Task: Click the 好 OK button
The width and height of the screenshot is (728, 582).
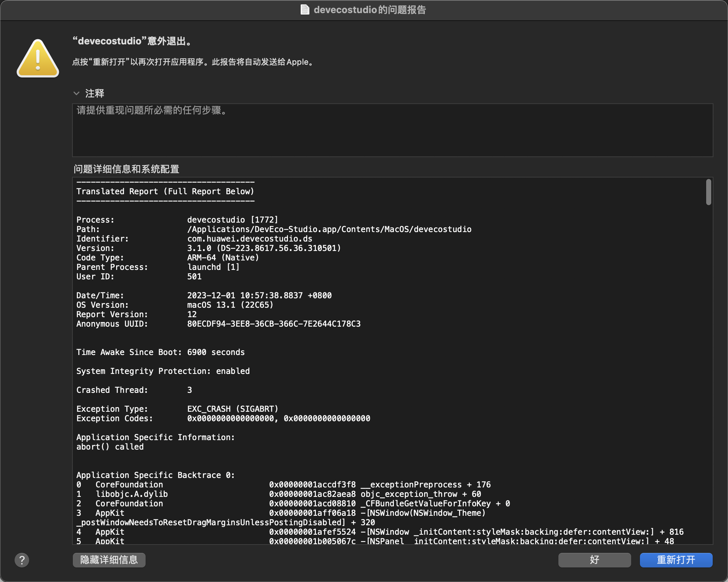Action: [594, 560]
